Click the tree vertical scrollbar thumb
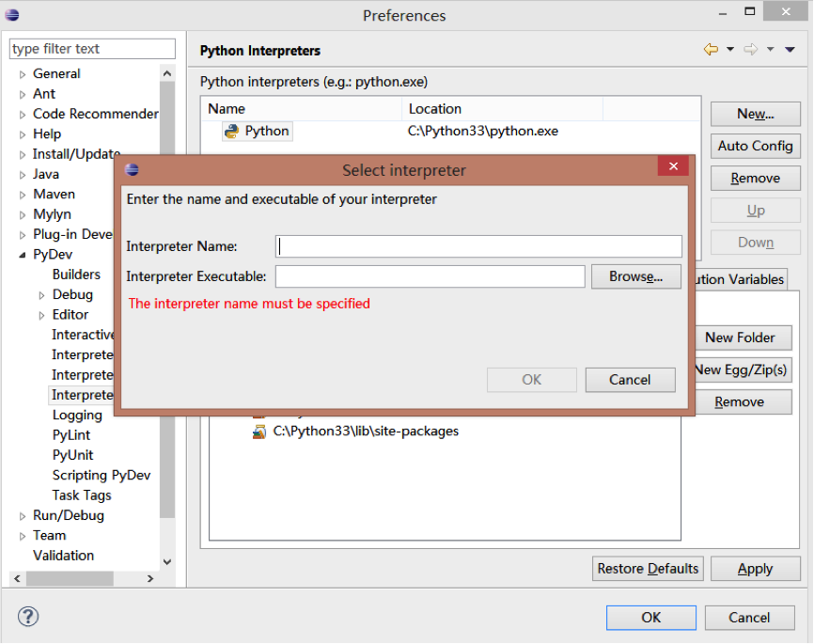 167,300
